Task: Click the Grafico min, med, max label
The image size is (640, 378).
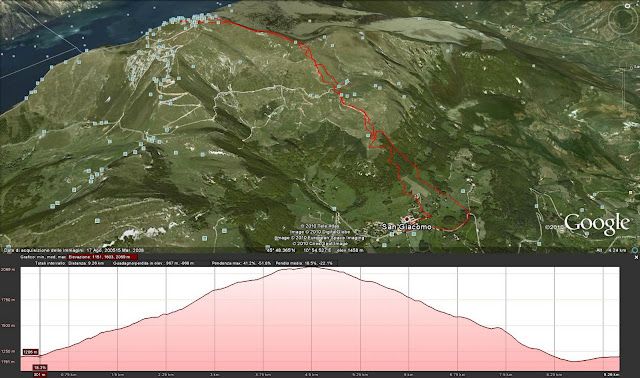Action: coord(43,257)
